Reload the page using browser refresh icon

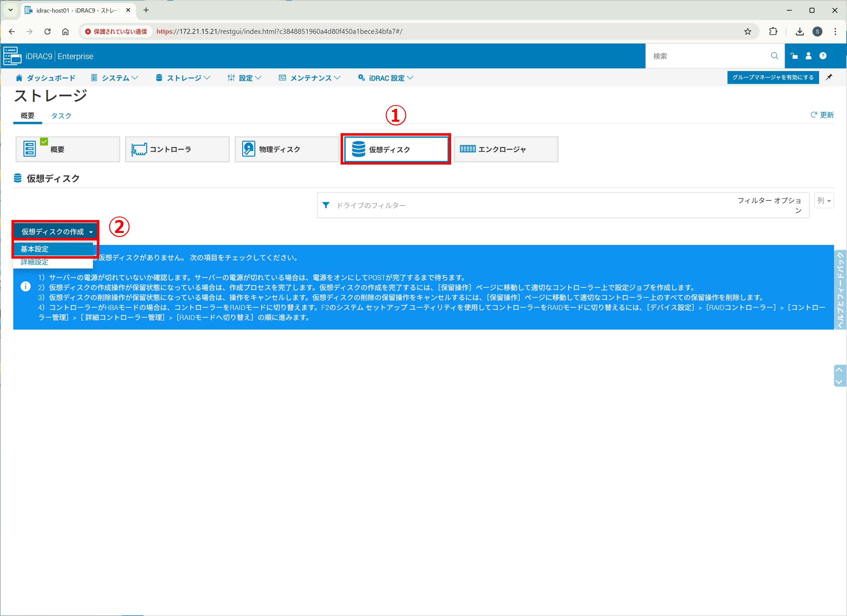(47, 32)
